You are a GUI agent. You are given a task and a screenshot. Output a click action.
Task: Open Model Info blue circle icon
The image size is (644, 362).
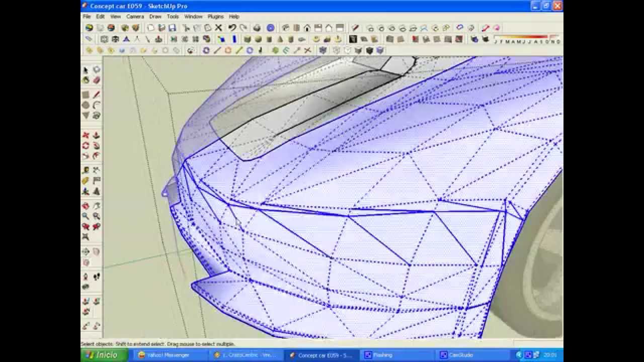[271, 28]
